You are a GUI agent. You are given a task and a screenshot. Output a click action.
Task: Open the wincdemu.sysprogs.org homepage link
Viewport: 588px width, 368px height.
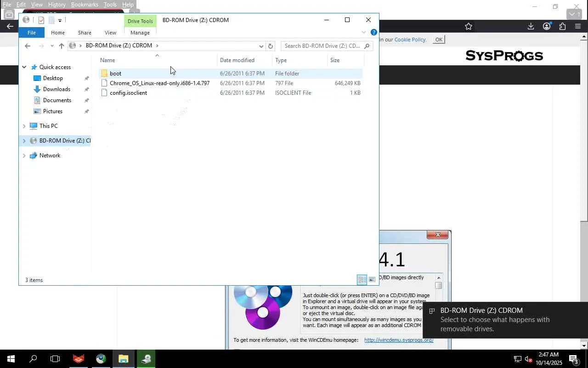tap(399, 340)
